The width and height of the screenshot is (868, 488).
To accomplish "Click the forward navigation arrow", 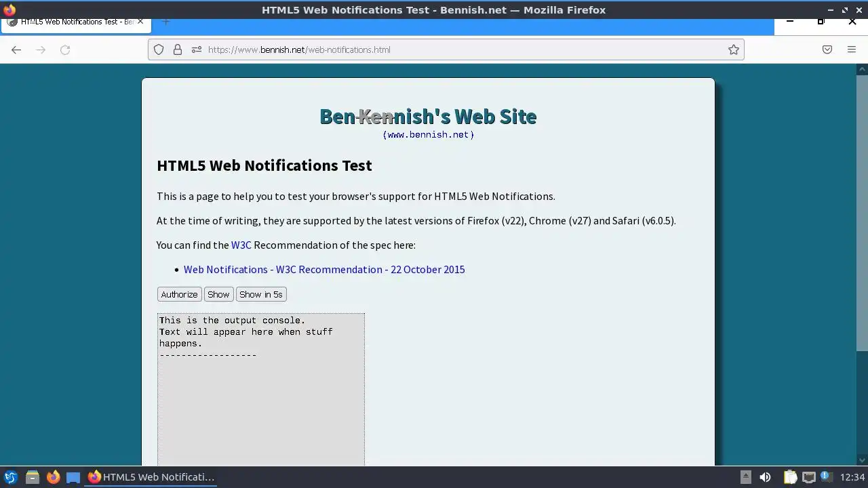I will point(41,49).
